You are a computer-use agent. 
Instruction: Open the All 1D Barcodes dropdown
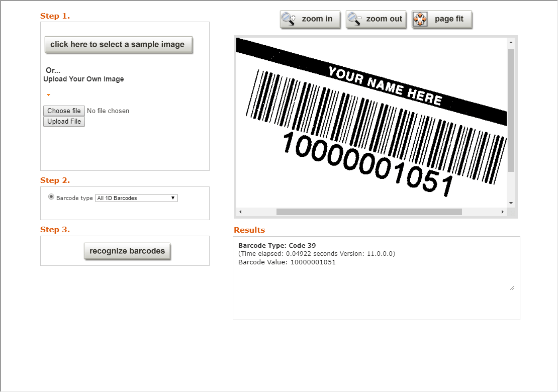[136, 198]
